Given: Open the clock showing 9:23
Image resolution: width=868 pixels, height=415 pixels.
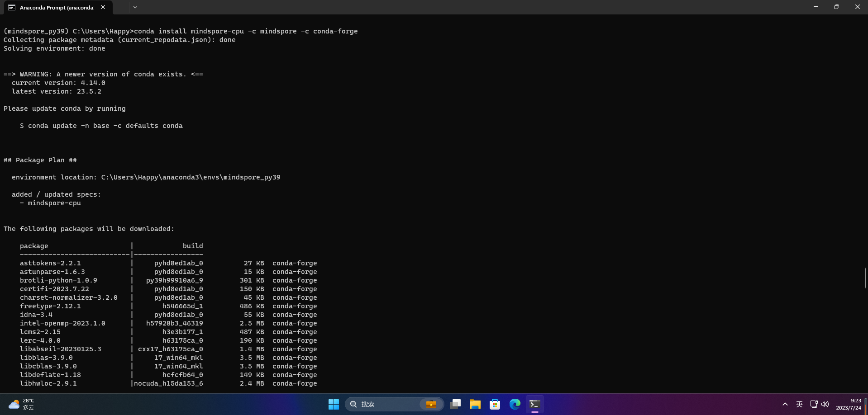Looking at the screenshot, I should (x=849, y=404).
